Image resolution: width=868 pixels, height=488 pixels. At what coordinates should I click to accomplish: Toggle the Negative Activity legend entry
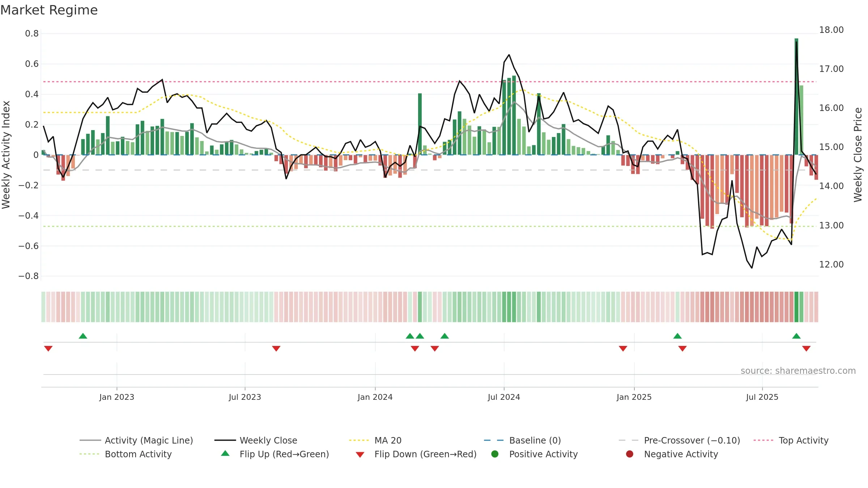(x=672, y=454)
